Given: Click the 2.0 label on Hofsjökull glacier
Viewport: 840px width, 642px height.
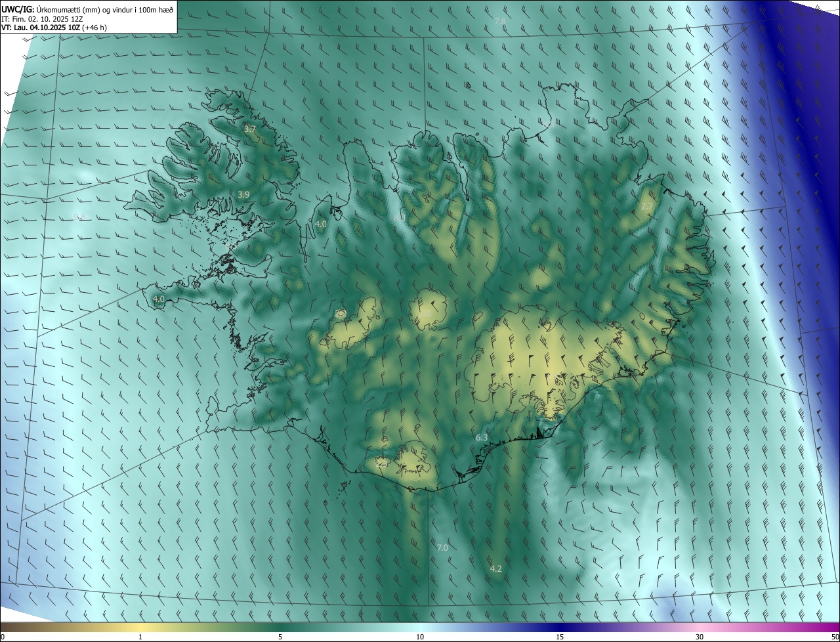Looking at the screenshot, I should pyautogui.click(x=425, y=314).
